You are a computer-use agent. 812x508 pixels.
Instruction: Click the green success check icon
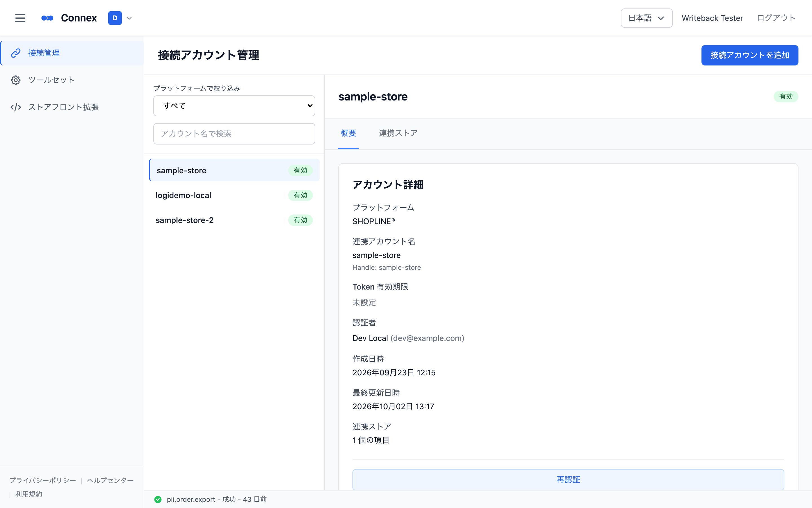tap(158, 500)
